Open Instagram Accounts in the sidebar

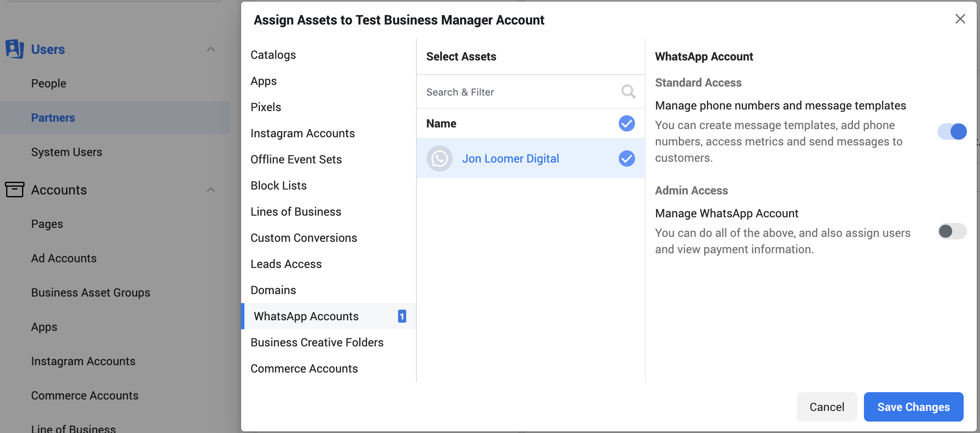coord(83,361)
